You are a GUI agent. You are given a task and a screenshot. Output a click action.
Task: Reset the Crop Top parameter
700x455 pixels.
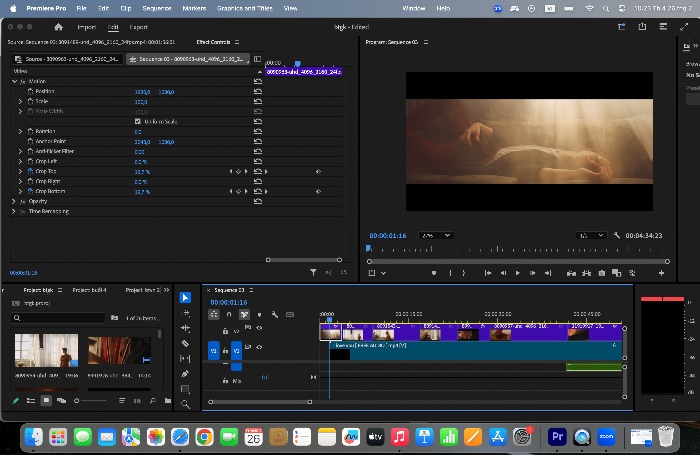(x=258, y=171)
